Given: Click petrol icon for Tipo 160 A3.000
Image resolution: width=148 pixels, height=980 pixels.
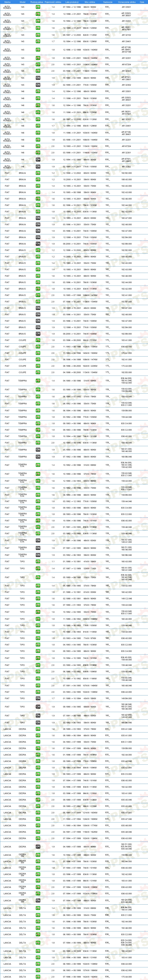Looking at the screenshot, I should [x=38, y=561].
